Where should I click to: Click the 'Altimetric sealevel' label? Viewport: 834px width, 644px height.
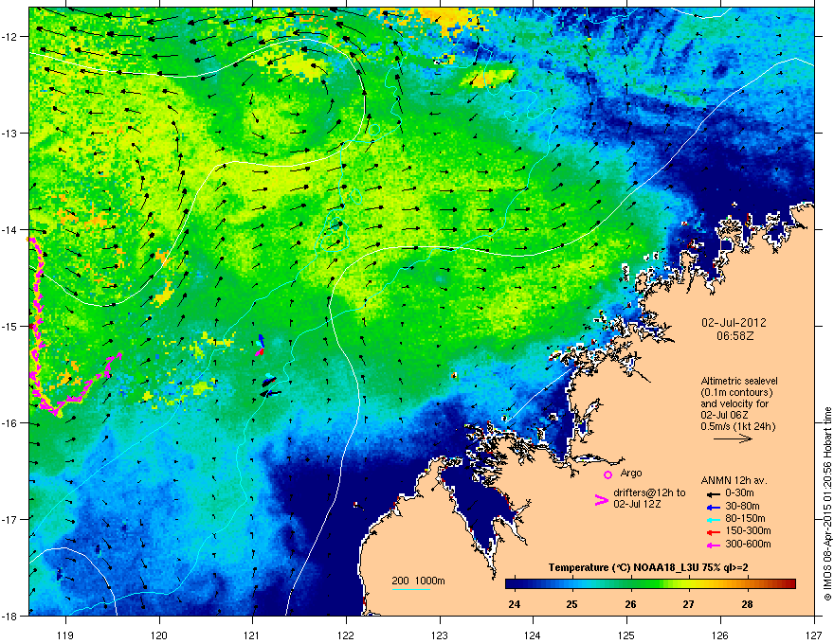[739, 381]
